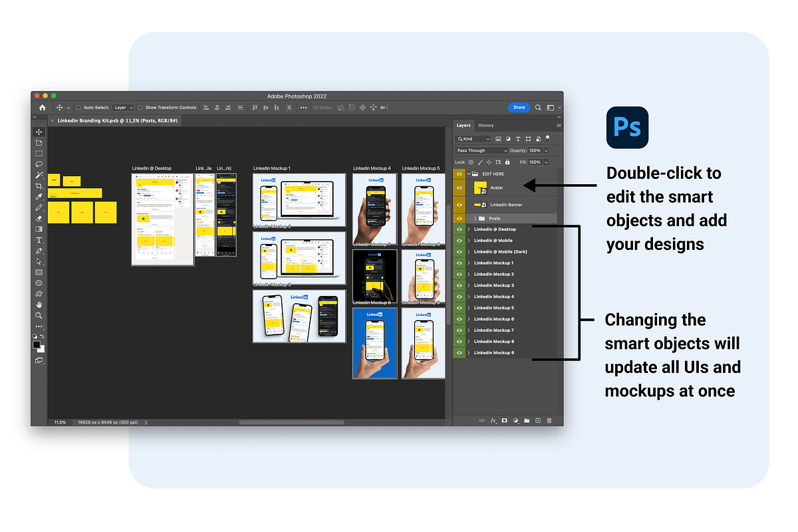
Task: Select the Layers tab
Action: pyautogui.click(x=464, y=125)
